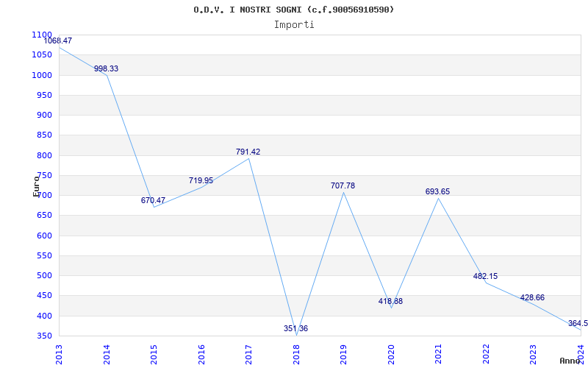
Task: Click the 428.66 data label
Action: point(532,298)
